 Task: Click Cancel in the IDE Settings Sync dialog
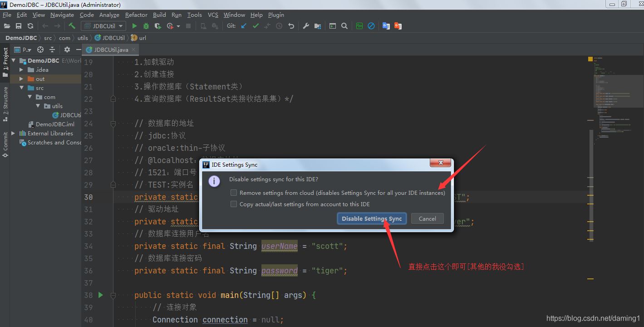[x=427, y=218]
